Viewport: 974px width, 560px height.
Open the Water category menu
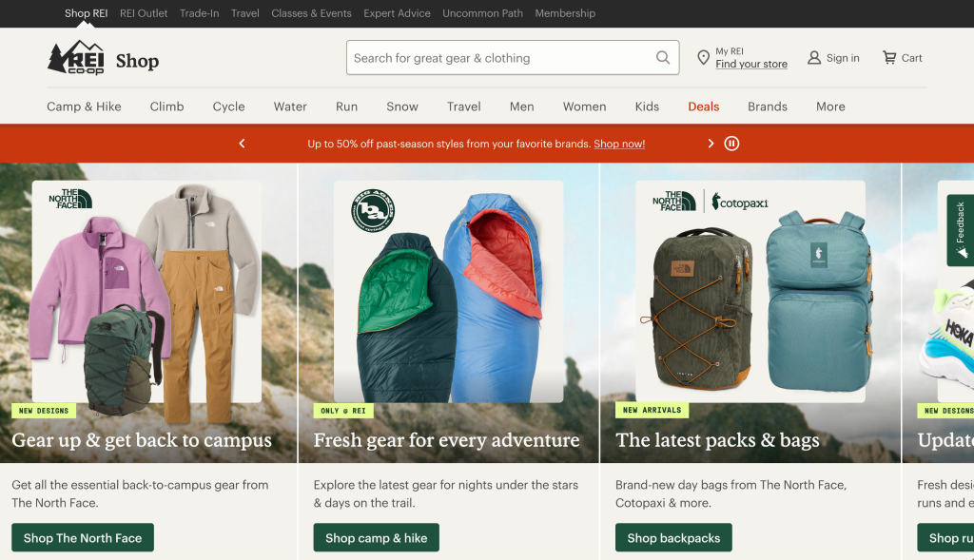290,106
